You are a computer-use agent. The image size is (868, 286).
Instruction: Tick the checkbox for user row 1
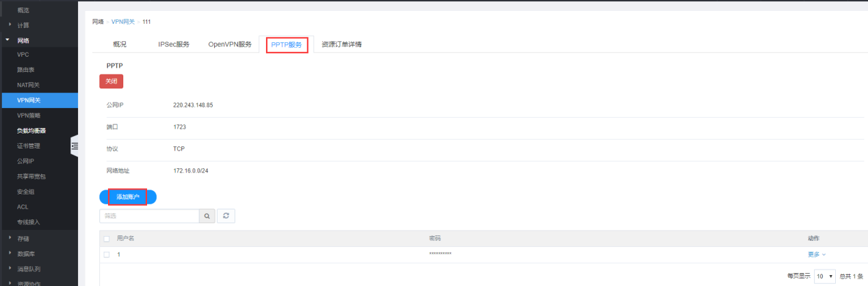[x=106, y=255]
